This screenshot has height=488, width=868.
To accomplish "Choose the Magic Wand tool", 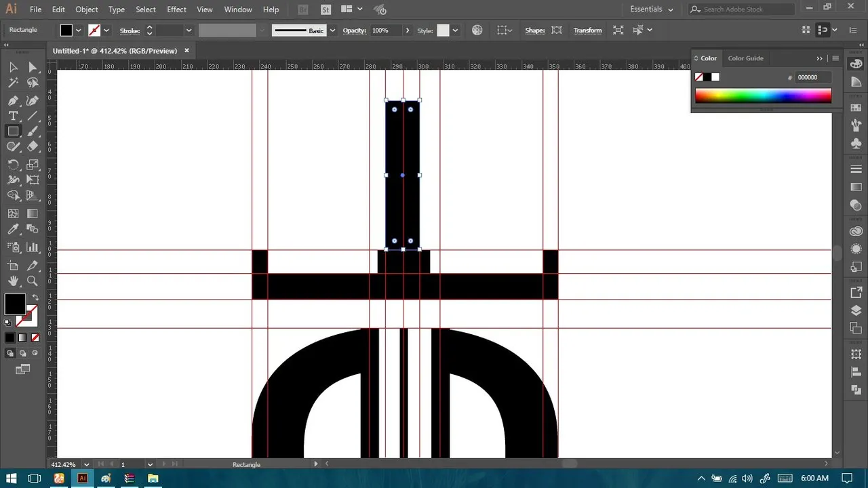I will click(13, 83).
